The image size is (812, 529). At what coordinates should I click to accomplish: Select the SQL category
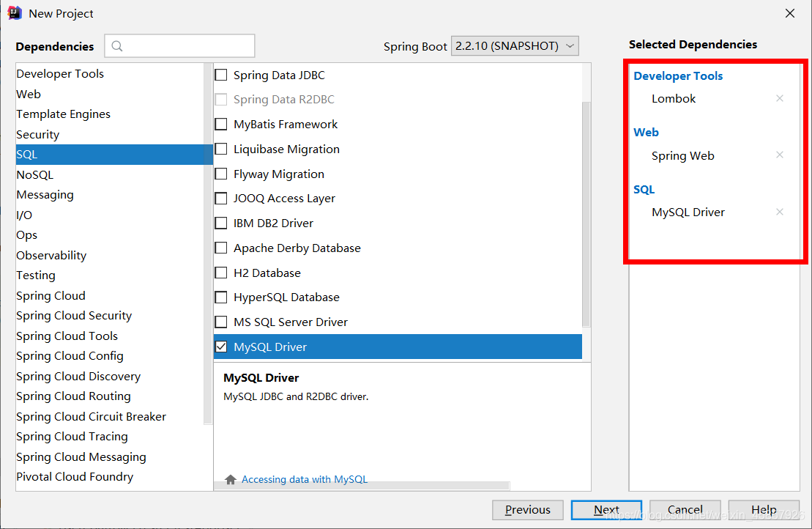point(114,155)
